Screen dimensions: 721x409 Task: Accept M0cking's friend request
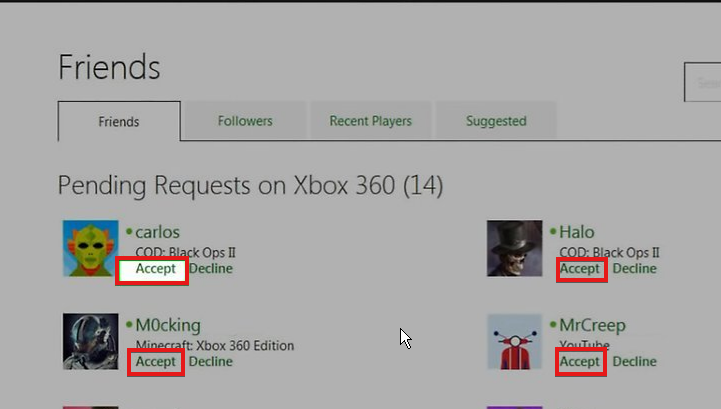click(155, 362)
